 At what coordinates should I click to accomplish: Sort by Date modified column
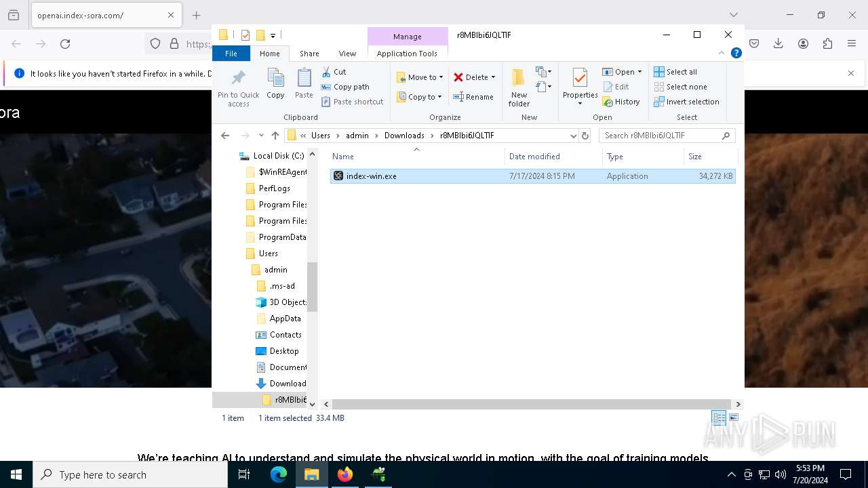[553, 157]
